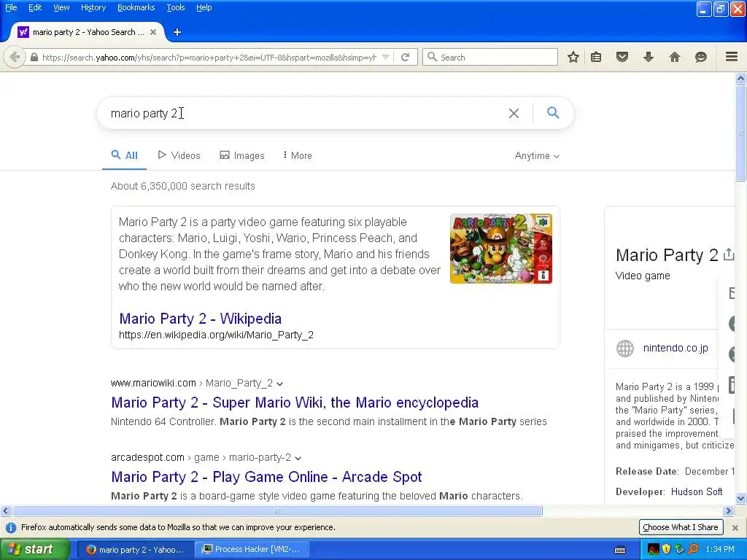Open the View menu
Viewport: 747px width, 560px height.
pyautogui.click(x=61, y=7)
